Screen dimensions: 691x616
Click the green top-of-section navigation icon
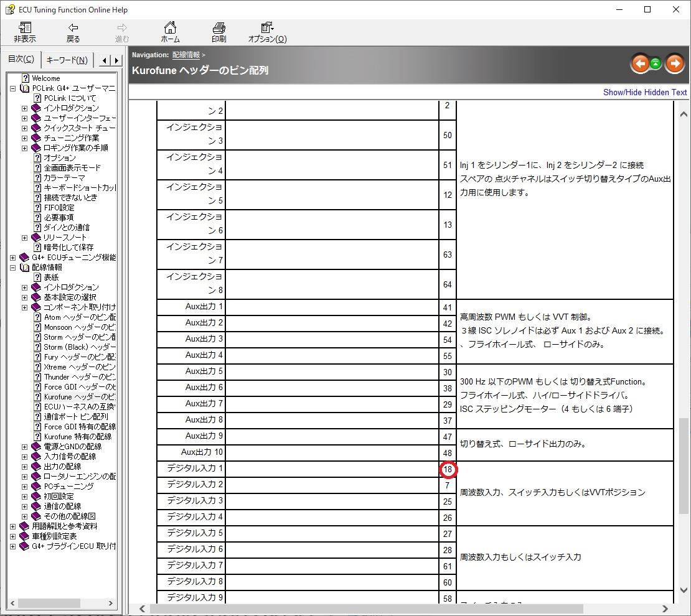pyautogui.click(x=656, y=64)
